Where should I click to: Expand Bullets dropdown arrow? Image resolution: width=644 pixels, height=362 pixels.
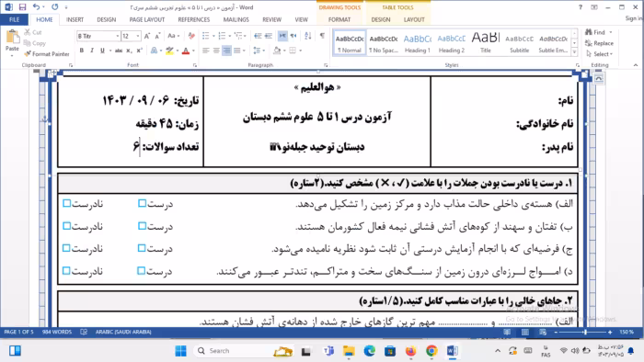tap(213, 36)
